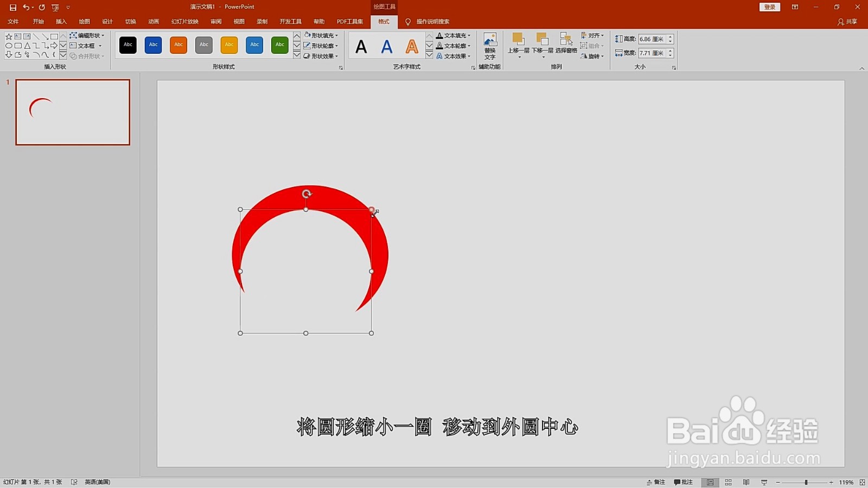
Task: Apply the green Abc shape style
Action: (x=280, y=45)
